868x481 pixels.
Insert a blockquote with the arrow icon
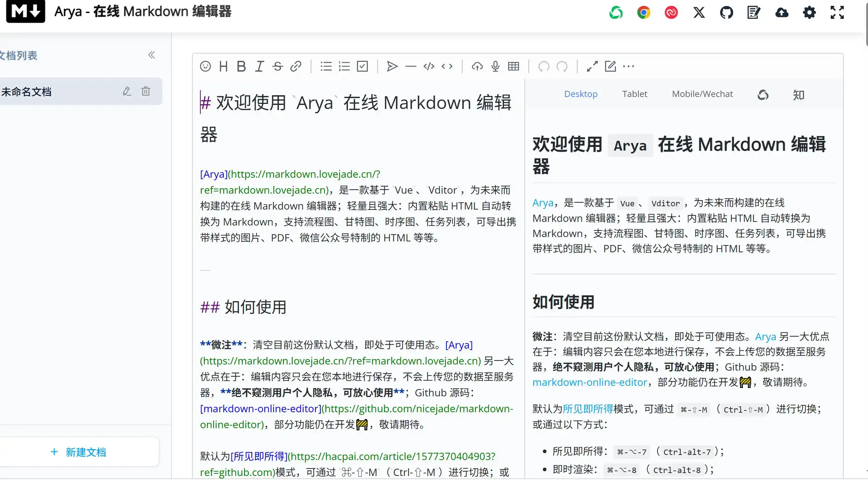coord(392,66)
